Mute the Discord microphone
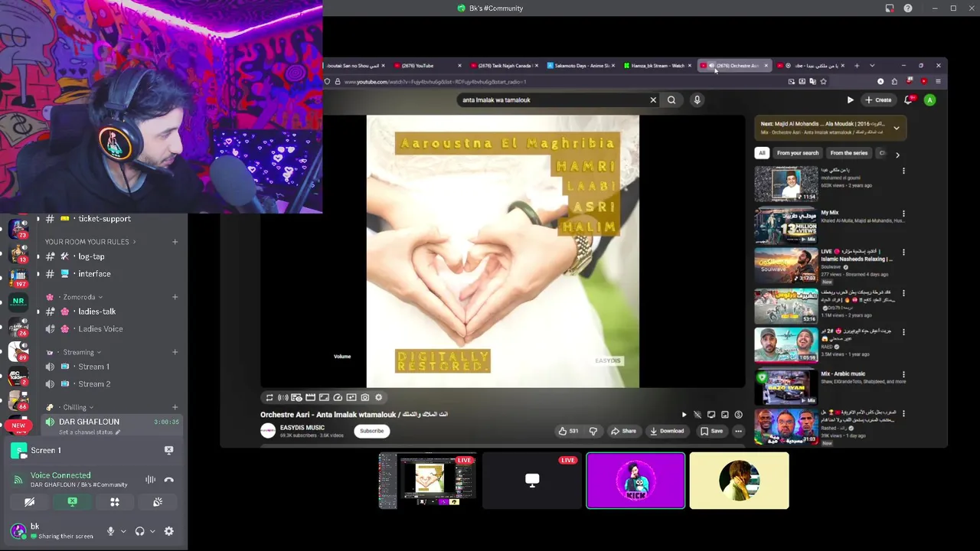The width and height of the screenshot is (980, 551). click(x=110, y=531)
